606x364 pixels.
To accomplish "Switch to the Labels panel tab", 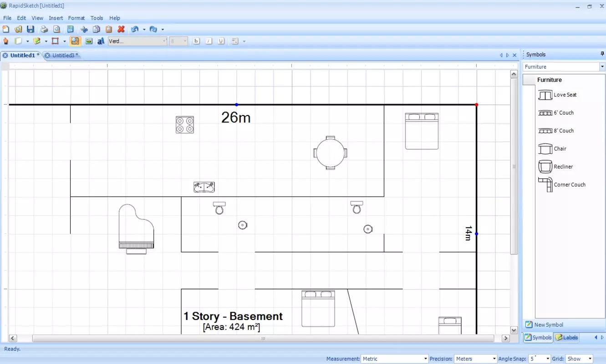I will click(x=567, y=338).
